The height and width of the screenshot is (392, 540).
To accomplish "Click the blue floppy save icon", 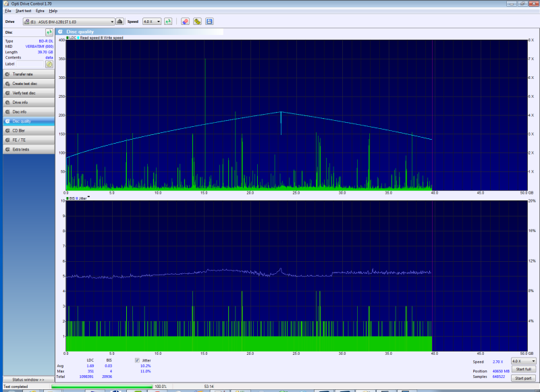I will [209, 22].
